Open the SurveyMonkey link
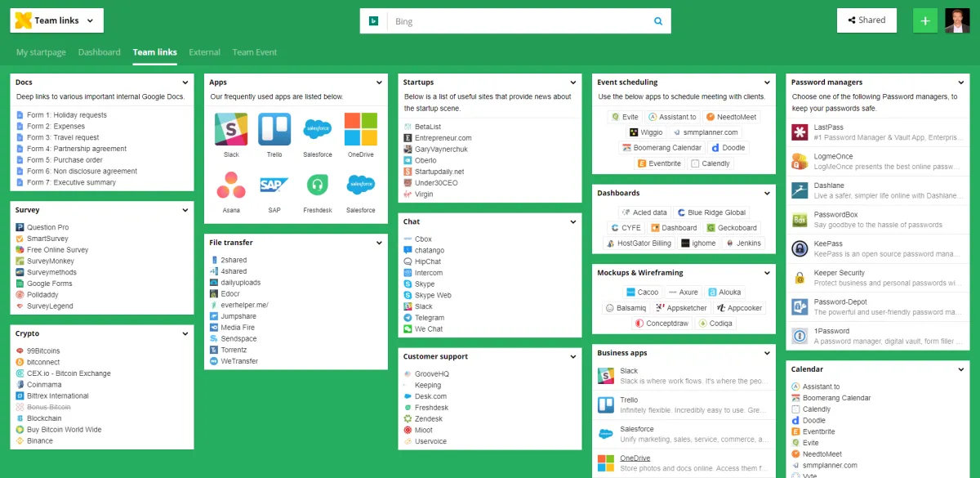 click(x=51, y=261)
